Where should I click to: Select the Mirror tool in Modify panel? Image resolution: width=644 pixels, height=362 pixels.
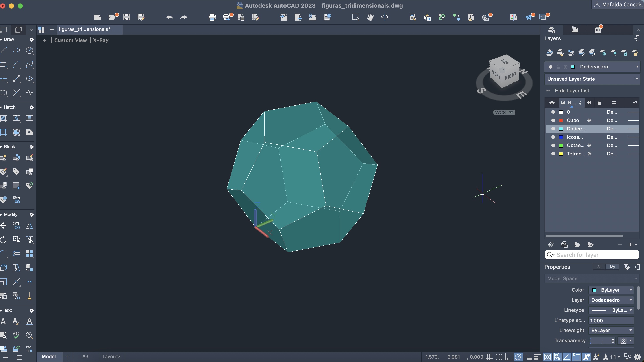pyautogui.click(x=30, y=226)
